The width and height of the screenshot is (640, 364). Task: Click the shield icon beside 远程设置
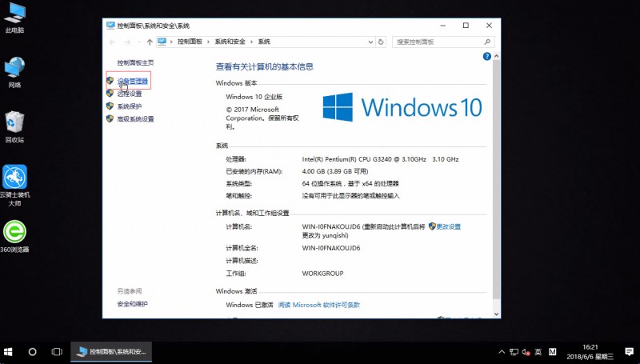[110, 94]
